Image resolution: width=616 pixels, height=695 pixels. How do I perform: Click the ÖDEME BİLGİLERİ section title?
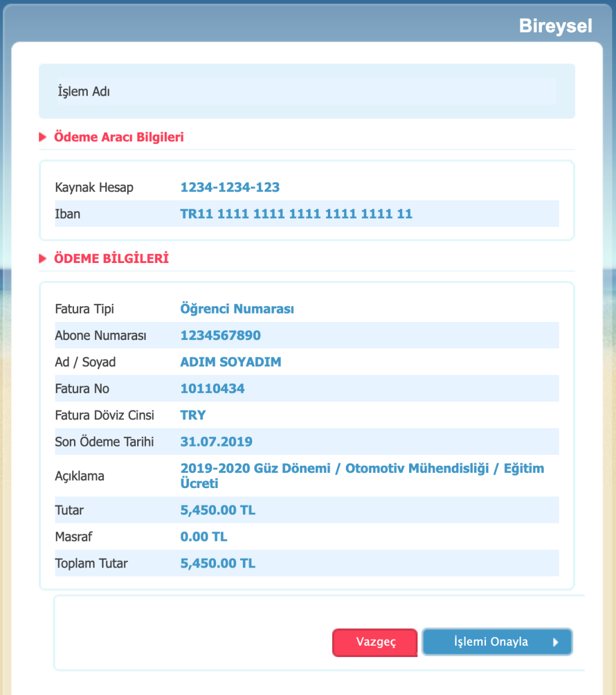(111, 259)
